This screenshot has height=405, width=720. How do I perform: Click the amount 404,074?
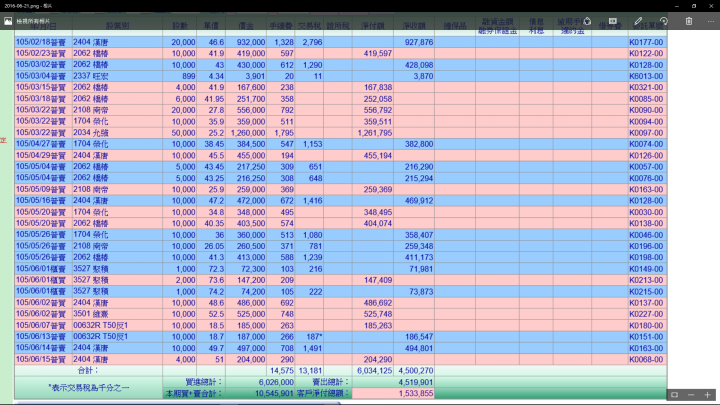point(377,224)
